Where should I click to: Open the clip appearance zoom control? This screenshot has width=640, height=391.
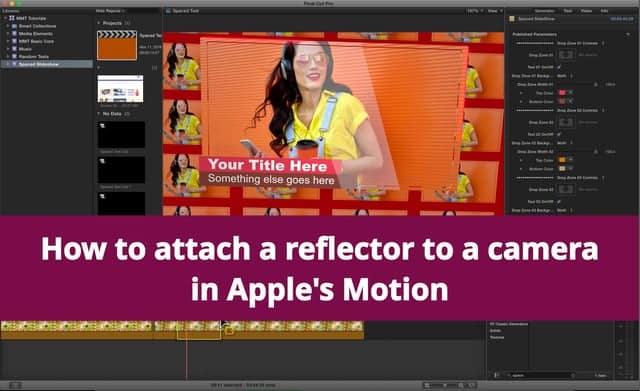[x=449, y=385]
